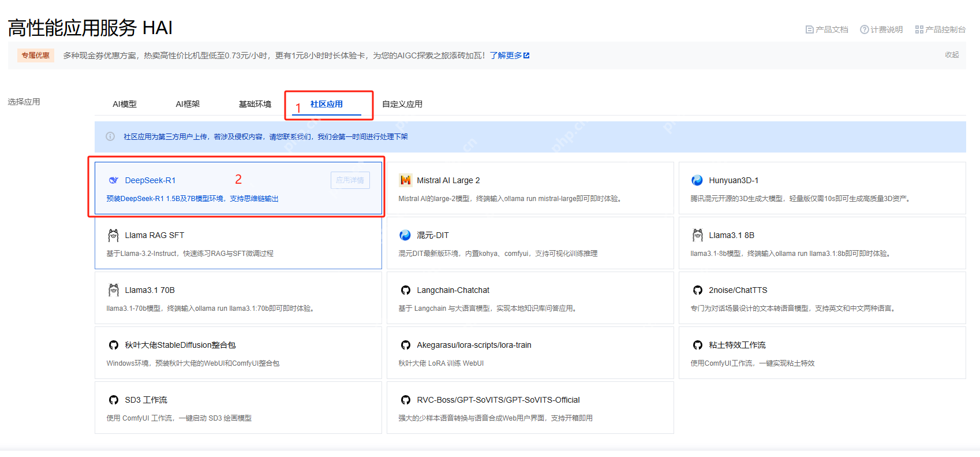Collapse the promo banner with 收起
Screen dimensions: 980x457
pyautogui.click(x=952, y=55)
